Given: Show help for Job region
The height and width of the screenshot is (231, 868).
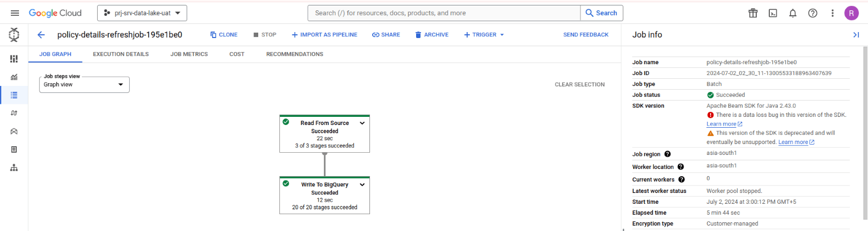Looking at the screenshot, I should click(667, 154).
